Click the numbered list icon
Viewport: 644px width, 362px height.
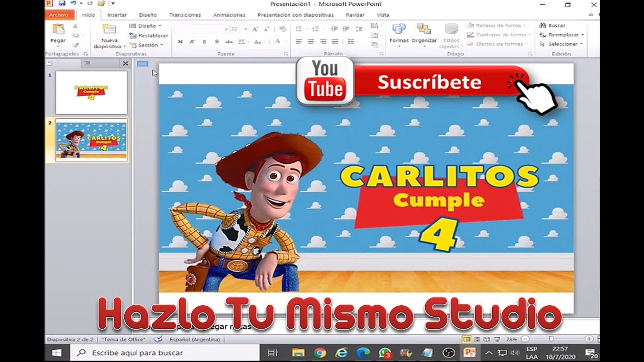click(x=316, y=29)
